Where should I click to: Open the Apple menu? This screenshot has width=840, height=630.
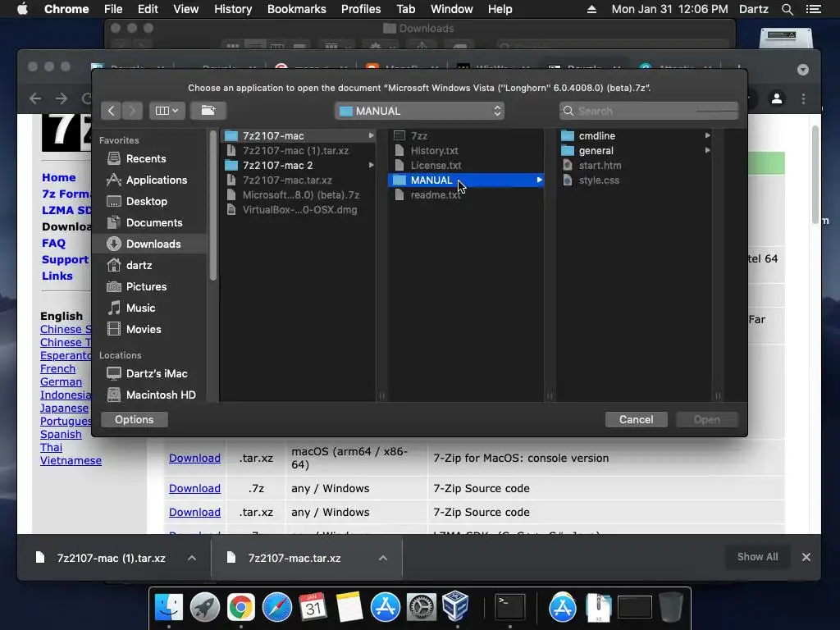22,9
